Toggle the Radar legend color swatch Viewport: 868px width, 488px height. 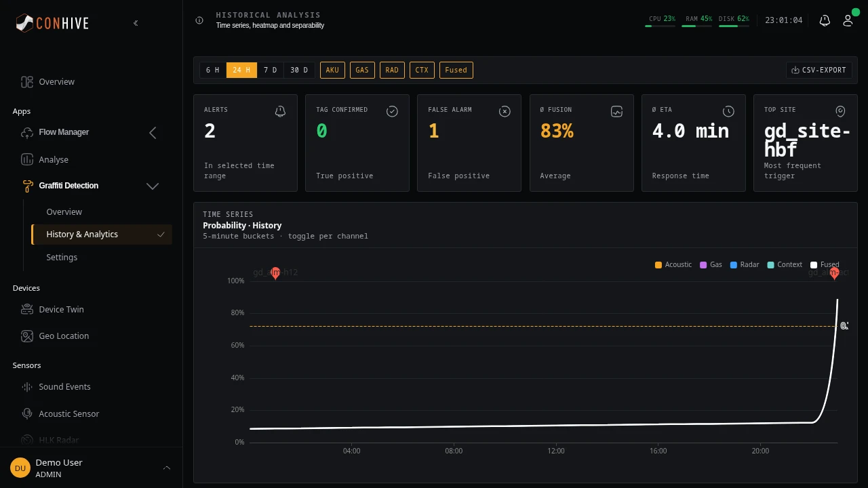click(x=734, y=265)
